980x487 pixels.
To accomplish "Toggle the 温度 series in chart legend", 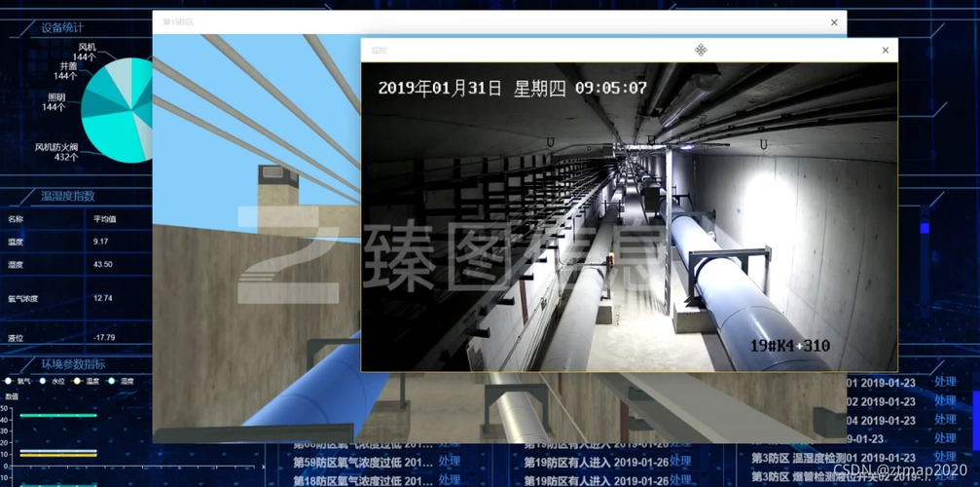I will pos(87,381).
